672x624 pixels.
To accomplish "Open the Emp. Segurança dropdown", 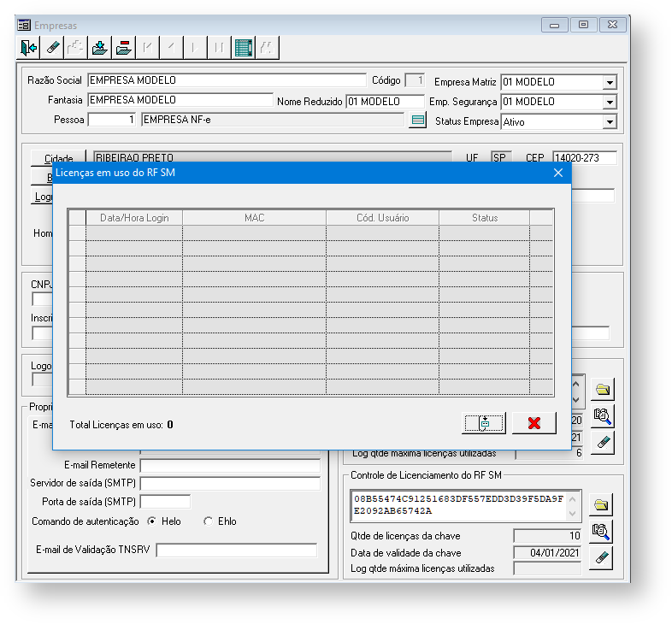I will click(610, 102).
